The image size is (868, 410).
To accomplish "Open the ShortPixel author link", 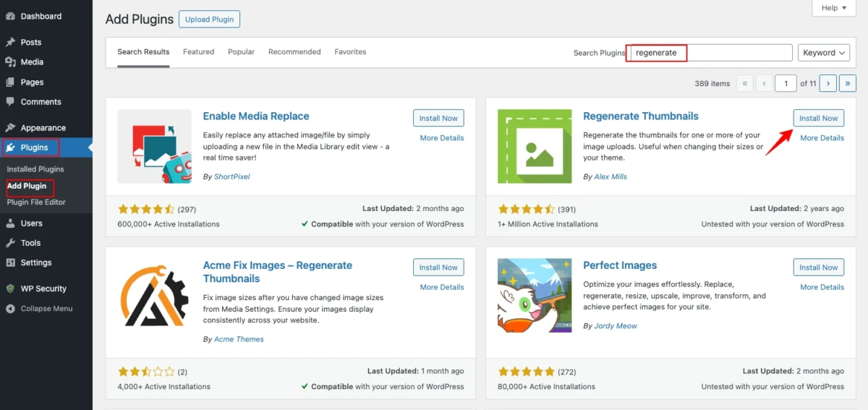I will (x=231, y=176).
